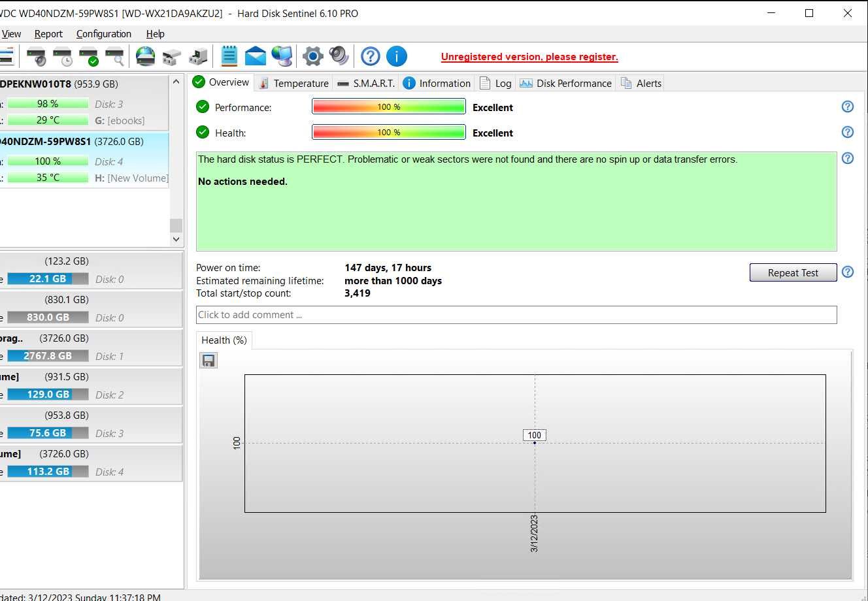Click the disk with clock test icon
The image size is (868, 601).
click(x=62, y=57)
